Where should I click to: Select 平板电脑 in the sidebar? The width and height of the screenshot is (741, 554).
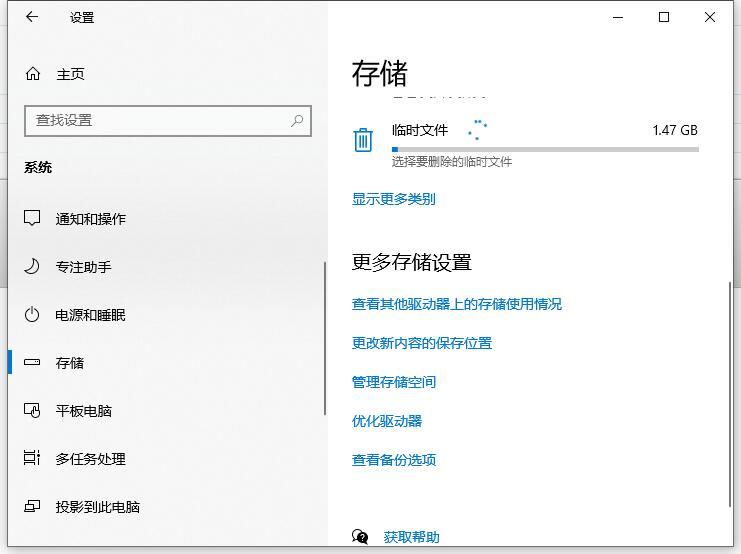[x=84, y=411]
